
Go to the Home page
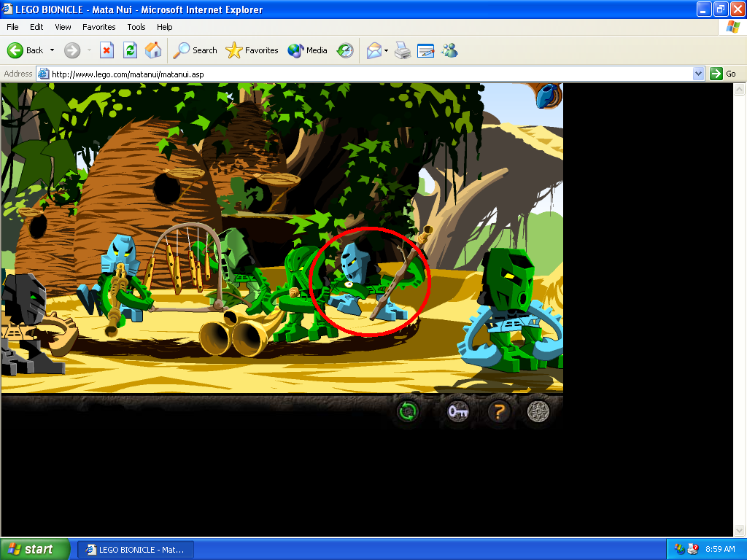(x=153, y=50)
